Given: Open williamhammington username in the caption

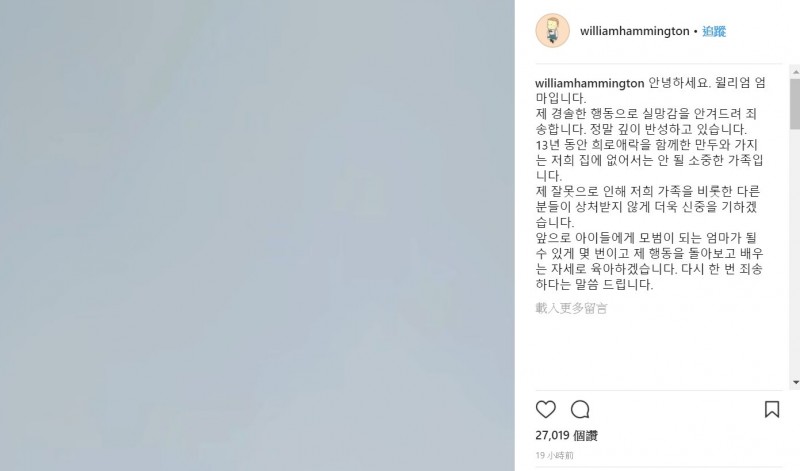Looking at the screenshot, I should (x=589, y=83).
